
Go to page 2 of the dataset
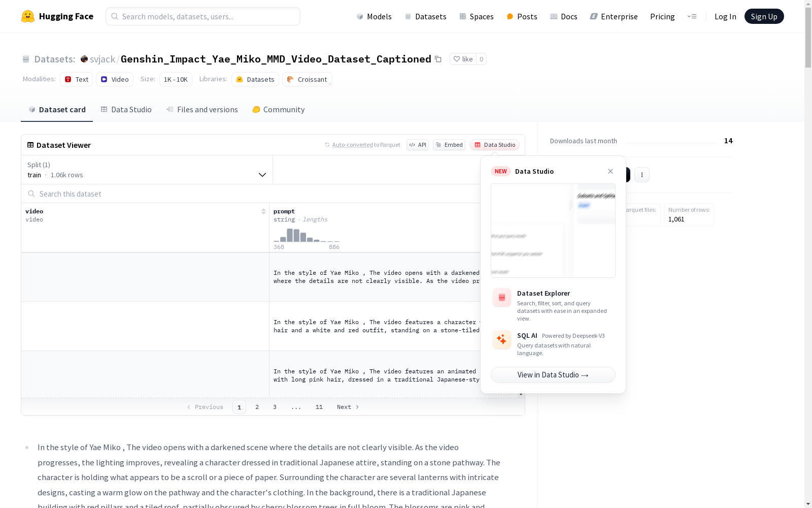coord(257,407)
